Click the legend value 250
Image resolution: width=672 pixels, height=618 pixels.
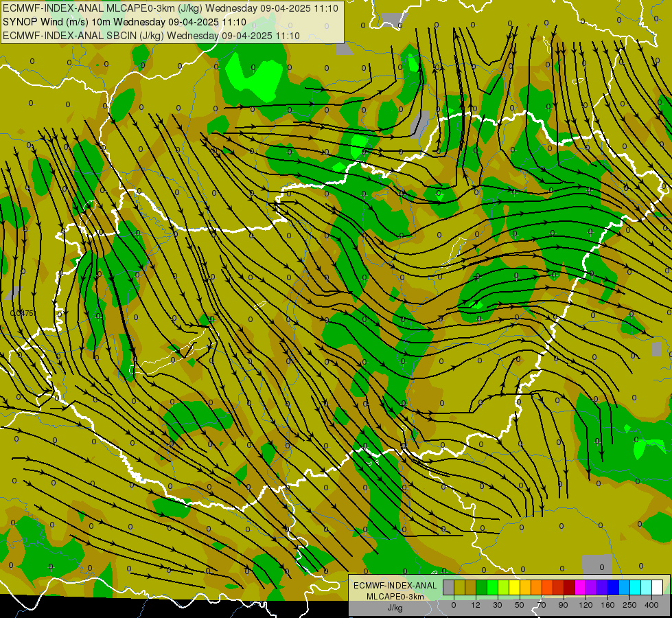[629, 605]
